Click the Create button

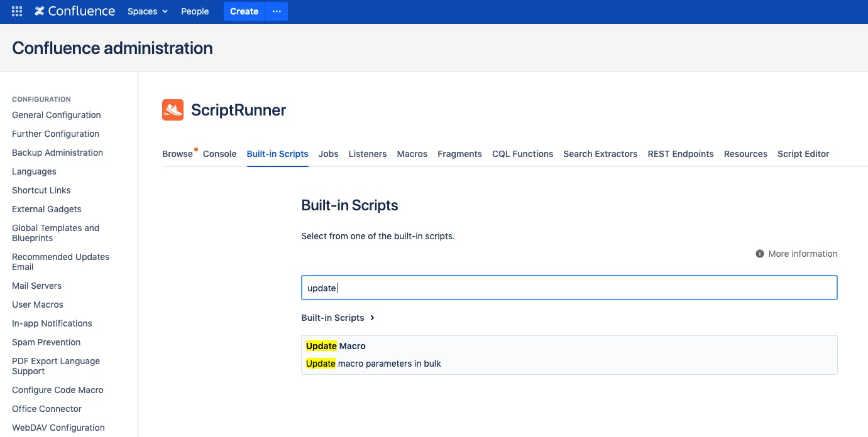(244, 11)
